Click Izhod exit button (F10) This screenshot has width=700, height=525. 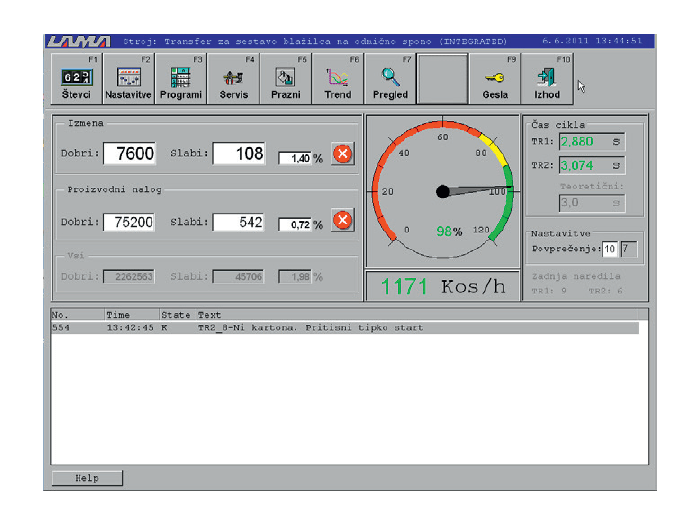(547, 79)
